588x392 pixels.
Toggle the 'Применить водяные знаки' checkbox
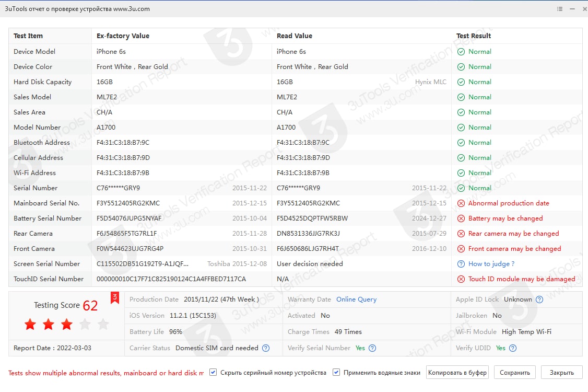tap(336, 372)
